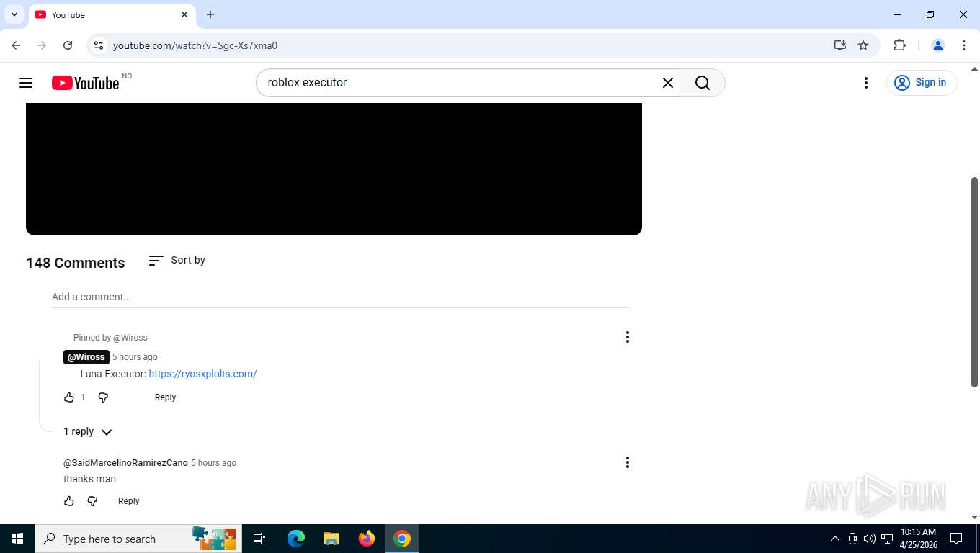This screenshot has height=553, width=980.
Task: Open a new tab
Action: coord(210,14)
